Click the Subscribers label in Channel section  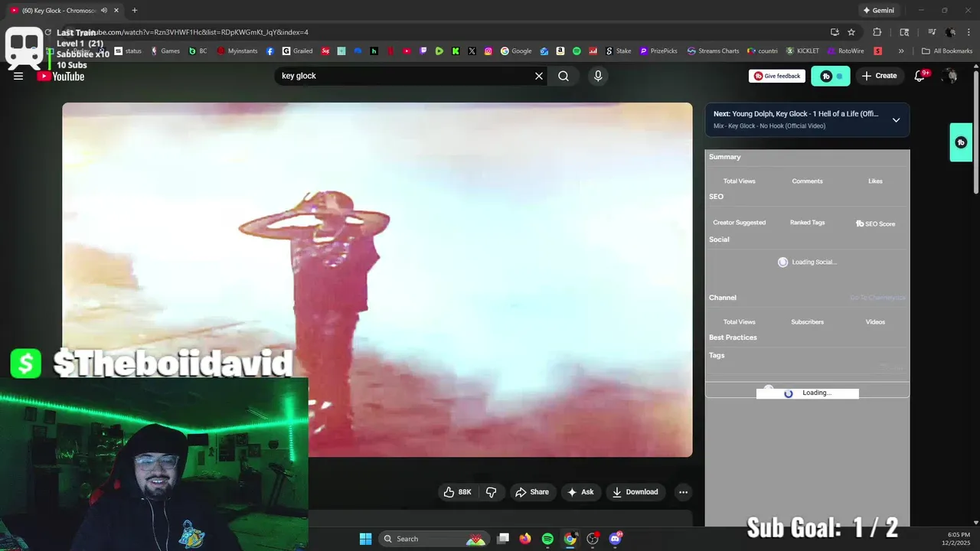pos(807,322)
